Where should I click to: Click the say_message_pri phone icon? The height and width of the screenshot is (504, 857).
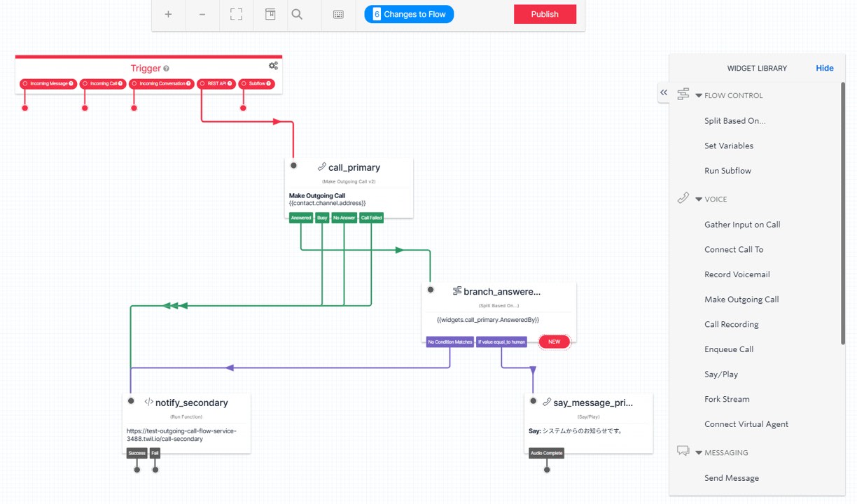click(x=547, y=402)
